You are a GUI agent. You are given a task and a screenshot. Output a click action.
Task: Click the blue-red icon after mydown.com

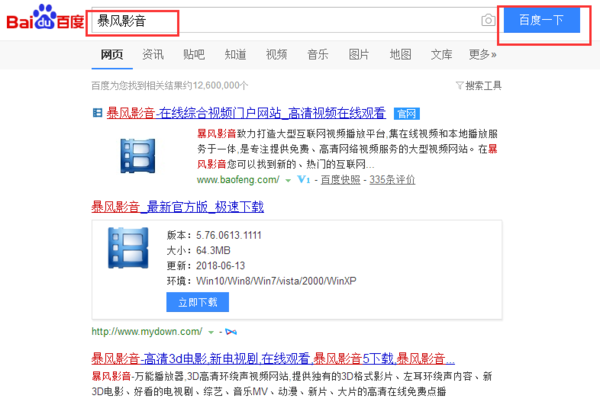pos(231,332)
